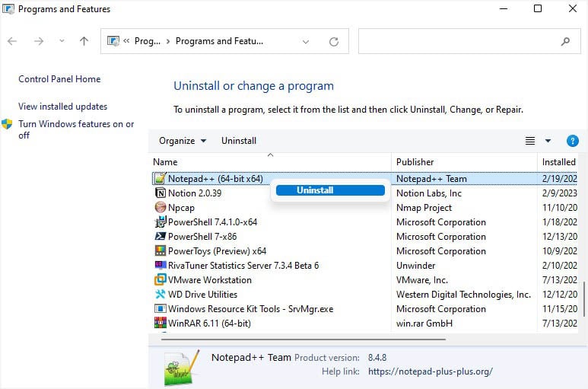Click the search magnifier icon
The image size is (588, 389).
pos(565,41)
